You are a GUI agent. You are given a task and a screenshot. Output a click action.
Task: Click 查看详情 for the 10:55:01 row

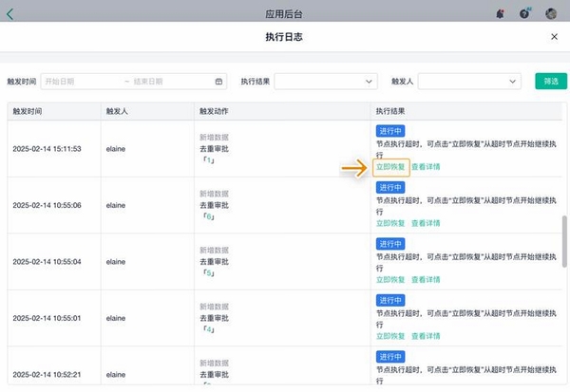click(426, 336)
